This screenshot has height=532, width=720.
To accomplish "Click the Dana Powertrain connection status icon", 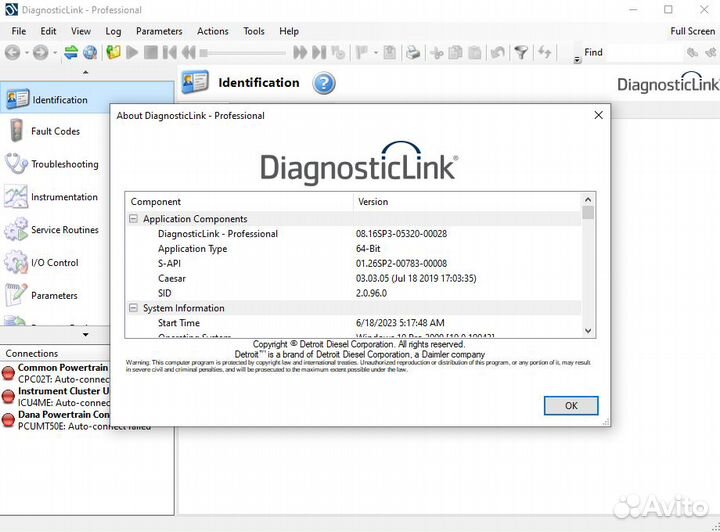I will click(x=8, y=420).
